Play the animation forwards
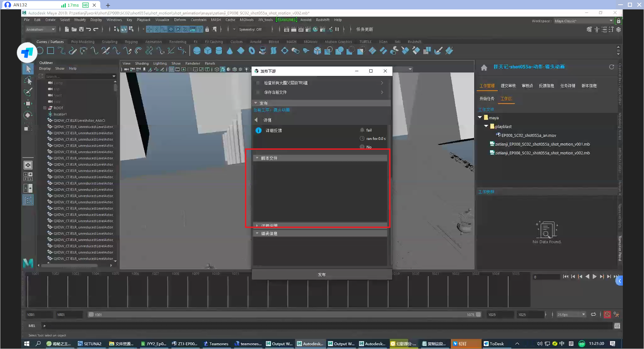This screenshot has width=644, height=349. 594,277
